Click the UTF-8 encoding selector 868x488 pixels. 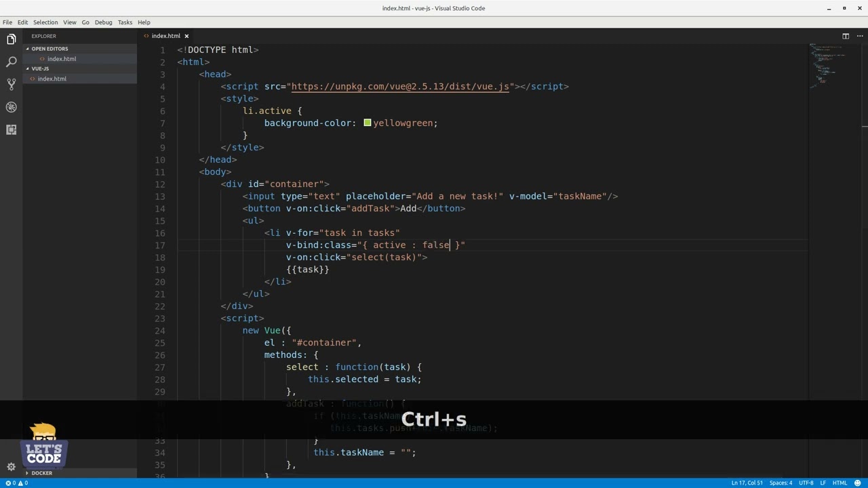click(x=806, y=483)
